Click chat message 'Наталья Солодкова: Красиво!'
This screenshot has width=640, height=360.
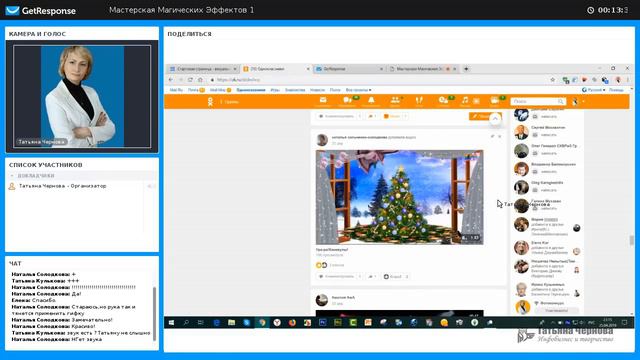53,326
